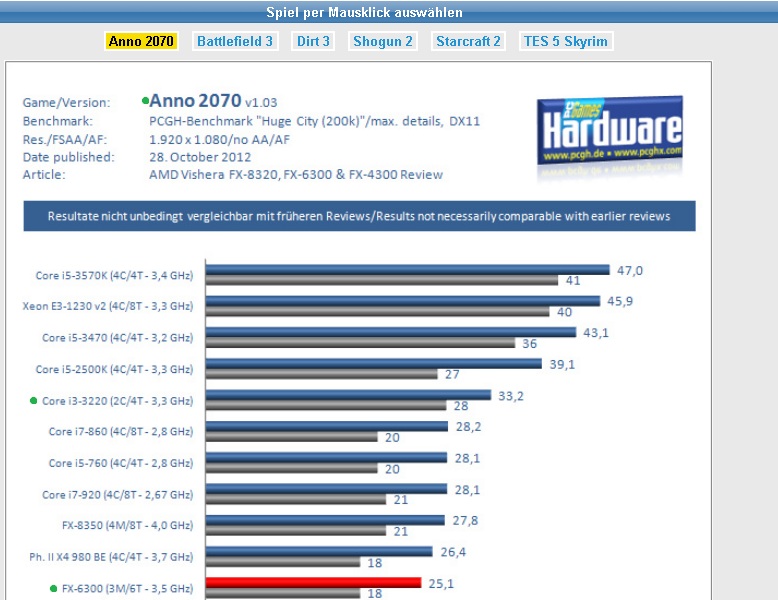Click the '28. October 2012' date
778x600 pixels.
point(200,157)
